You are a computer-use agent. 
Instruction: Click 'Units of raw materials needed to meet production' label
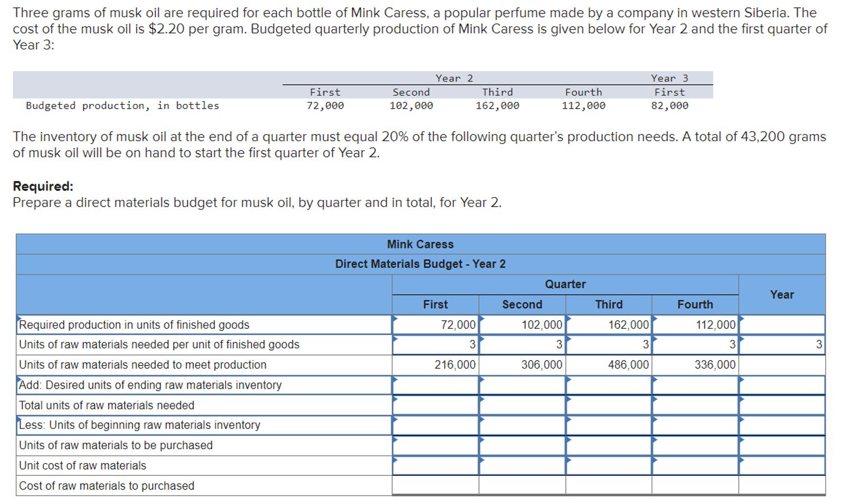click(143, 365)
